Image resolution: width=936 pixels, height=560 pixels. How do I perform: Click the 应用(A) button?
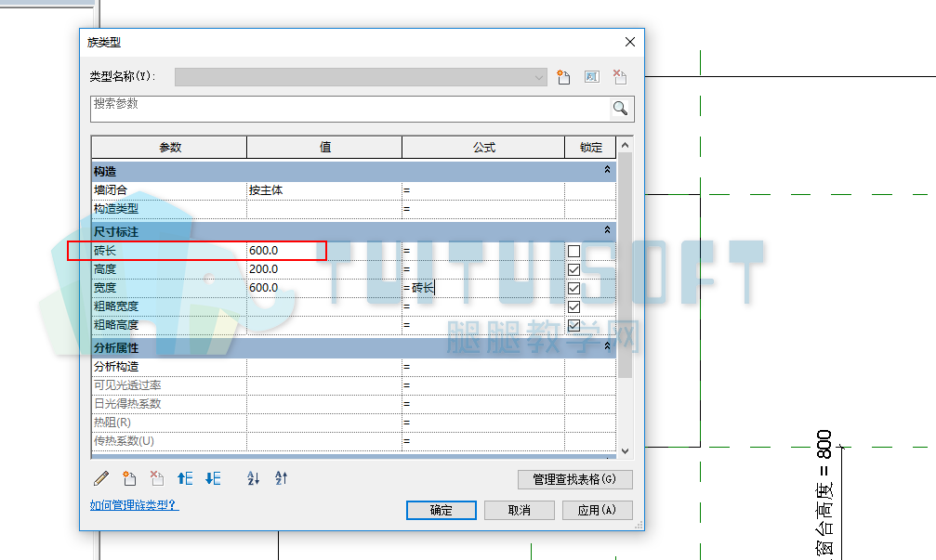pos(597,510)
